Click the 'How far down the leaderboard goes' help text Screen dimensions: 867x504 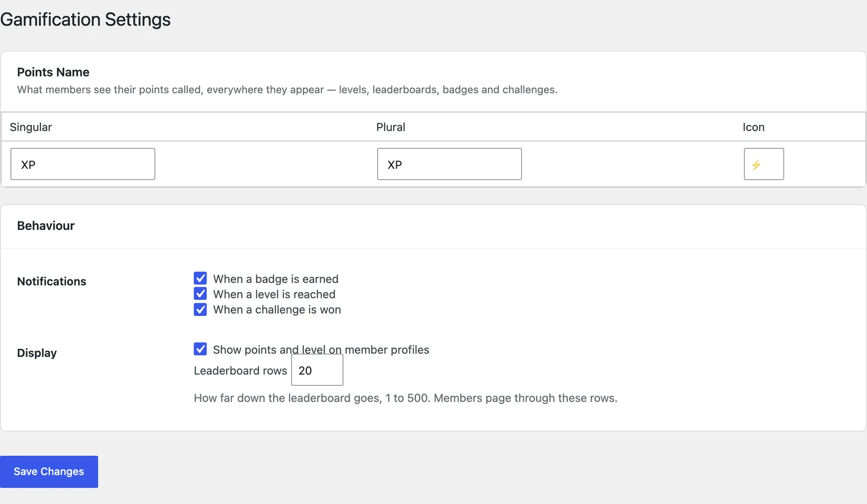click(x=405, y=398)
